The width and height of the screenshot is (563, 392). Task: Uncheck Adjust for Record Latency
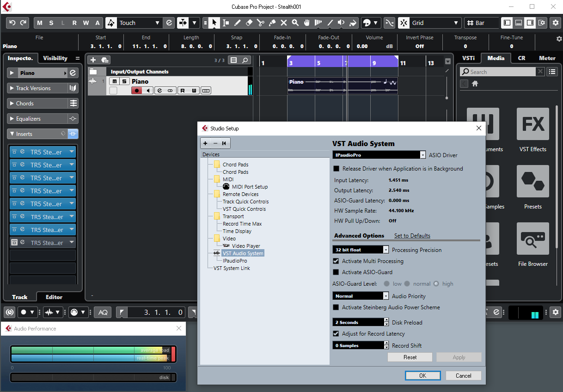coord(336,334)
